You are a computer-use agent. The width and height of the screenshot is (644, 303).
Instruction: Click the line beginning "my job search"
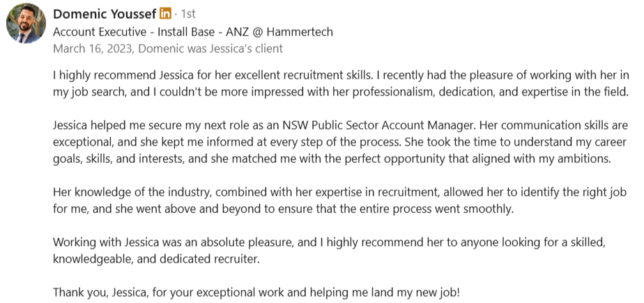(341, 92)
